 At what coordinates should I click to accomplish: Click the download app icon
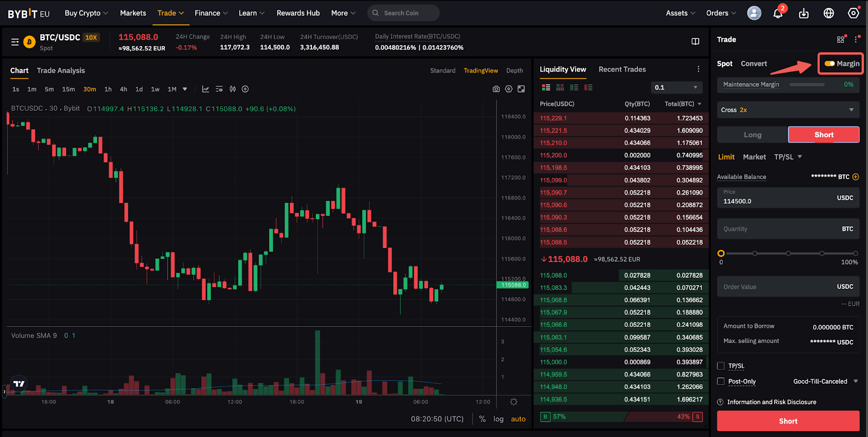[803, 14]
